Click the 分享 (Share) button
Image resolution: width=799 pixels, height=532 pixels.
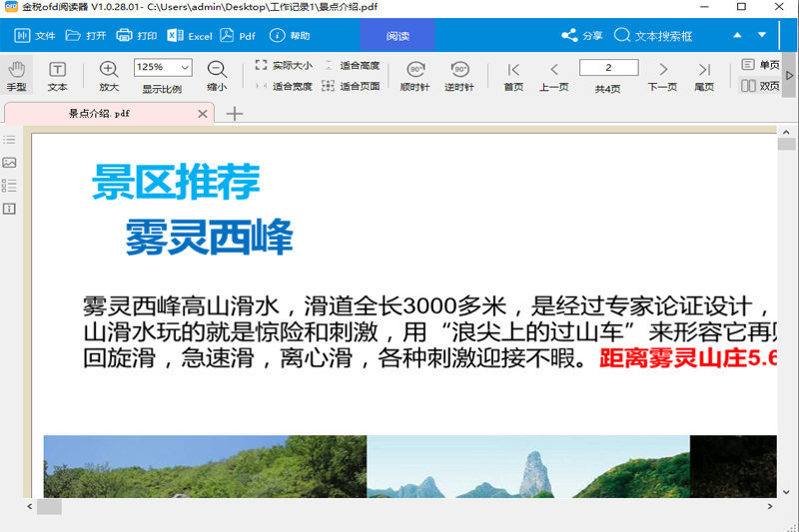582,36
